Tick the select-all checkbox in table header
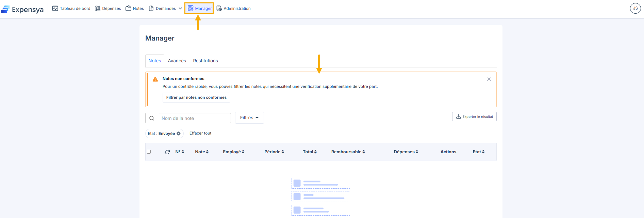 149,152
